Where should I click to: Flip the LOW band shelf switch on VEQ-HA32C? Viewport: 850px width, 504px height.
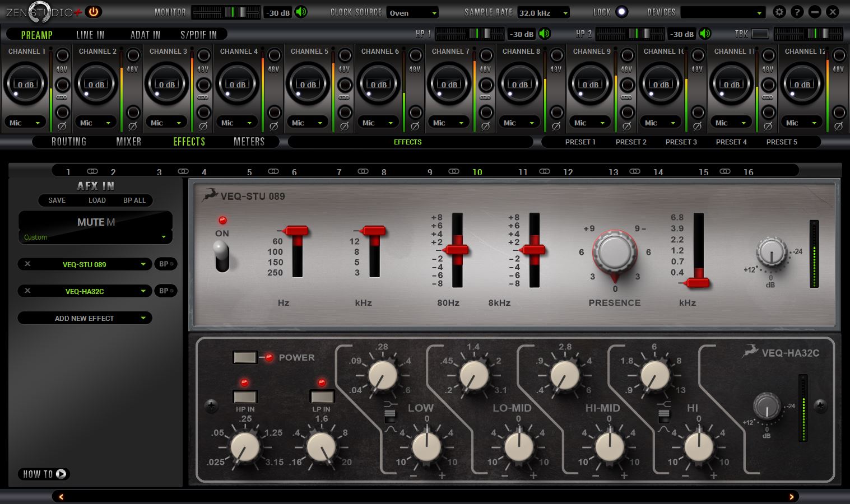click(390, 416)
